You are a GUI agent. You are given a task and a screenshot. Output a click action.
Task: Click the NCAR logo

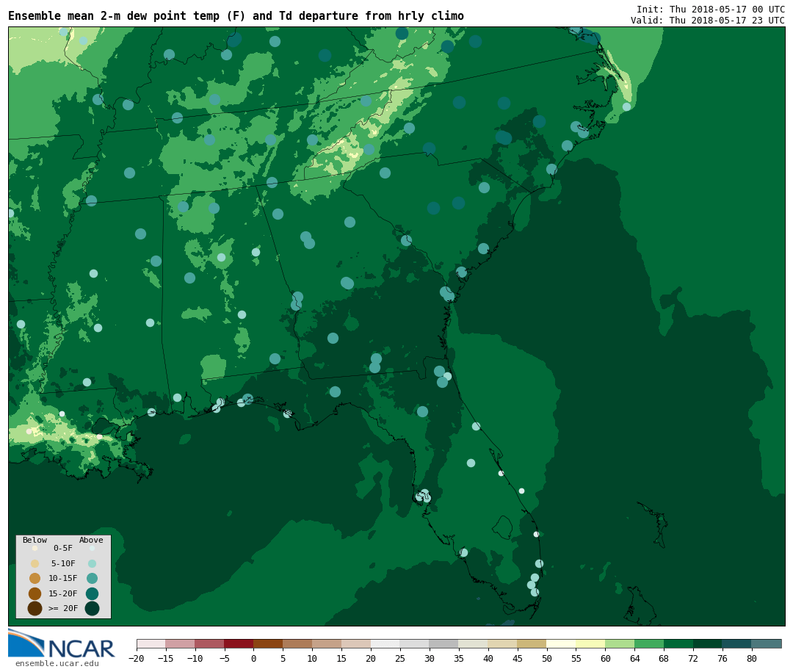61,643
